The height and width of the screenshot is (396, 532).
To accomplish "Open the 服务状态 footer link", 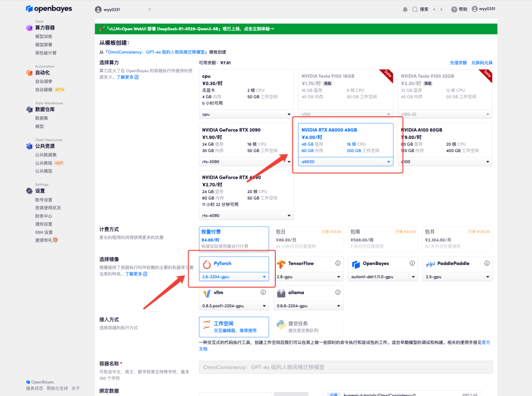I will pos(34,388).
